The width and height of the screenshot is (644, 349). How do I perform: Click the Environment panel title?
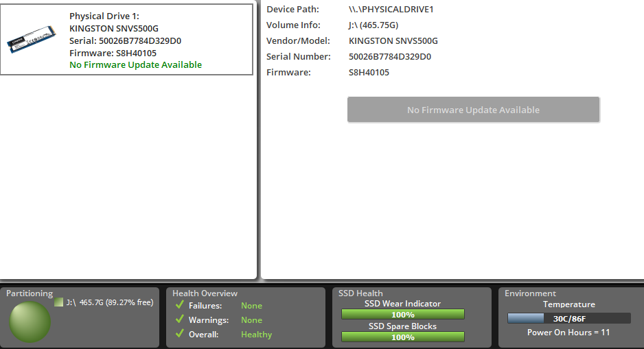pos(530,293)
